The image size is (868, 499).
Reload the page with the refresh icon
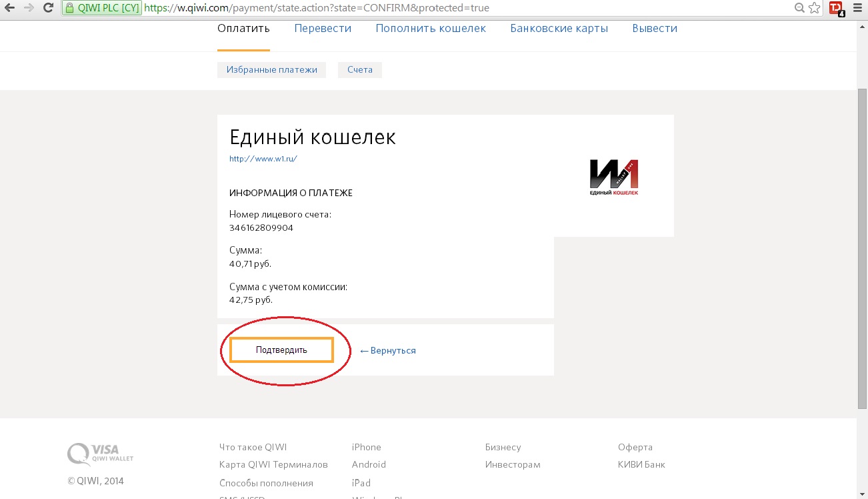48,8
